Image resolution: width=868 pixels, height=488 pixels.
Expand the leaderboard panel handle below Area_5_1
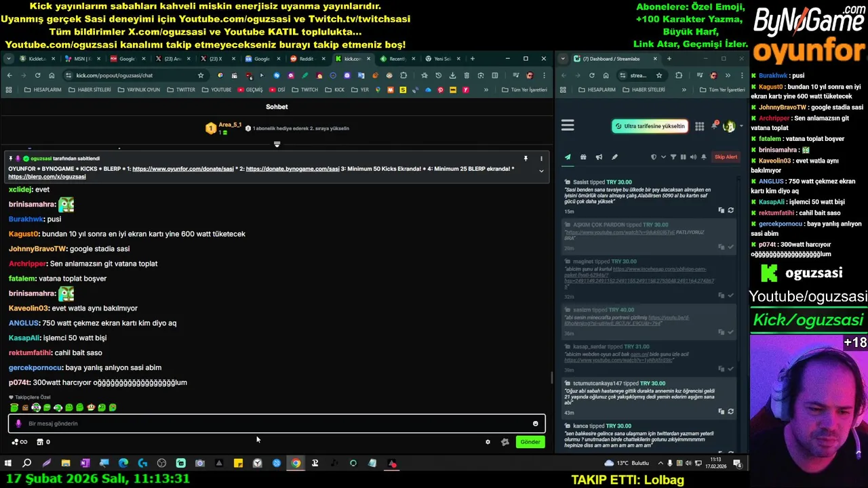[277, 144]
